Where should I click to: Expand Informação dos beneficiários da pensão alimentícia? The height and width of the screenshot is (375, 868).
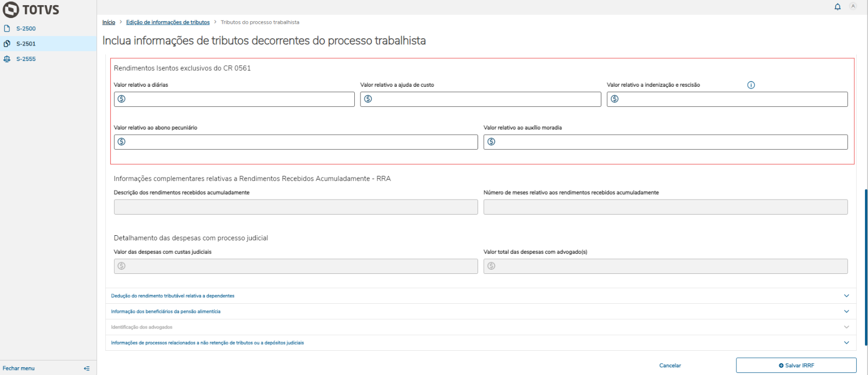pyautogui.click(x=846, y=312)
